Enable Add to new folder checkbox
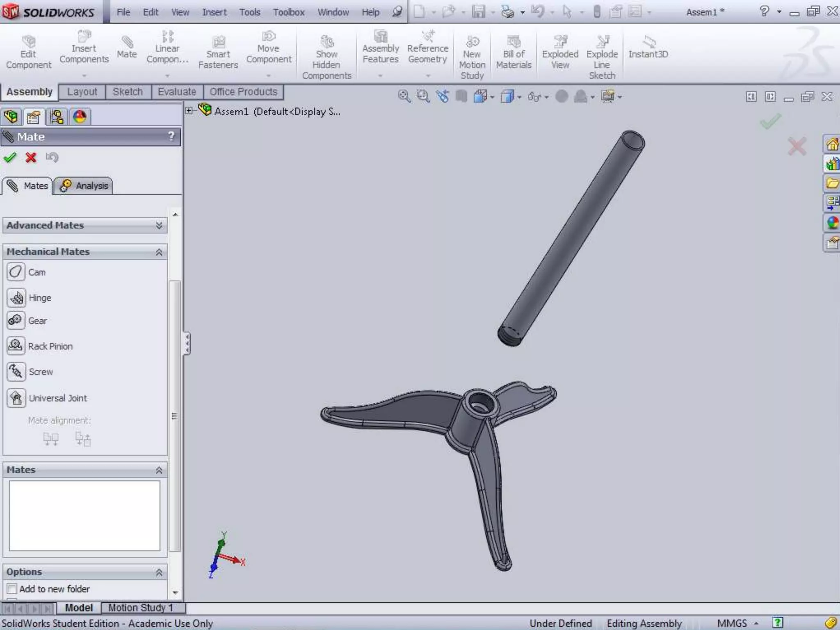840x630 pixels. click(x=12, y=589)
